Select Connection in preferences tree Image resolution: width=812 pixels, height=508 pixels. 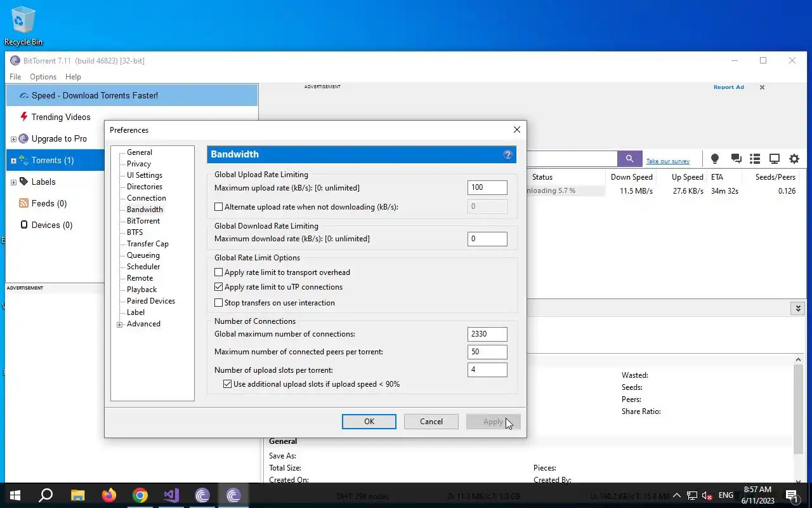[147, 198]
